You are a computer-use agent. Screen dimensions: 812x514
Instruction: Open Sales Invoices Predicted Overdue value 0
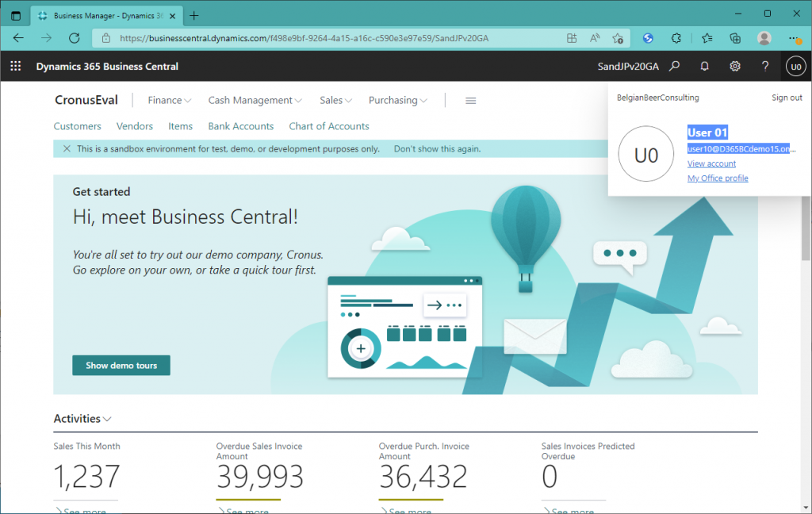coord(550,476)
